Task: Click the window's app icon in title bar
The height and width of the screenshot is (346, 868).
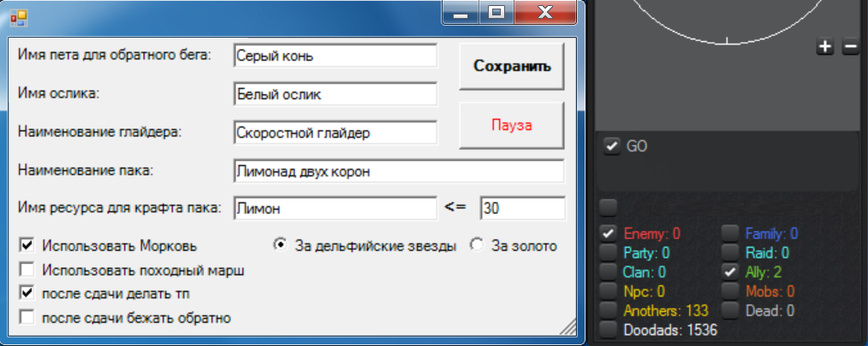Action: (19, 18)
